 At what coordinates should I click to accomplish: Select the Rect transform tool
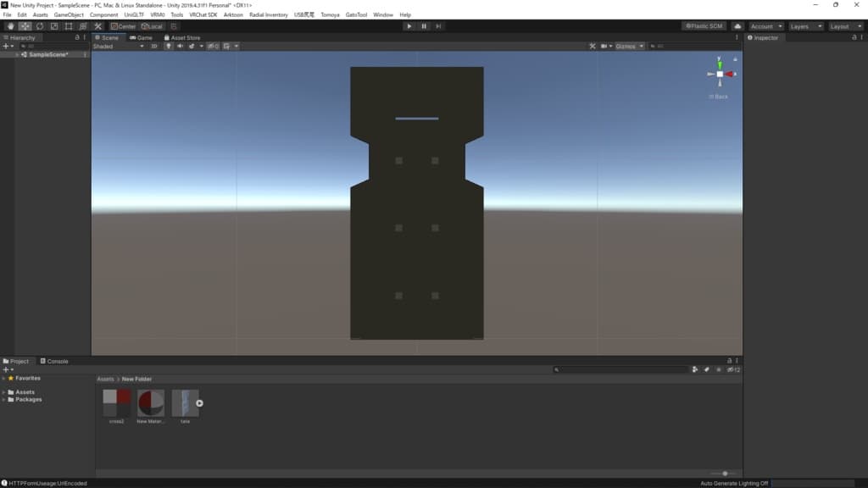click(x=68, y=26)
